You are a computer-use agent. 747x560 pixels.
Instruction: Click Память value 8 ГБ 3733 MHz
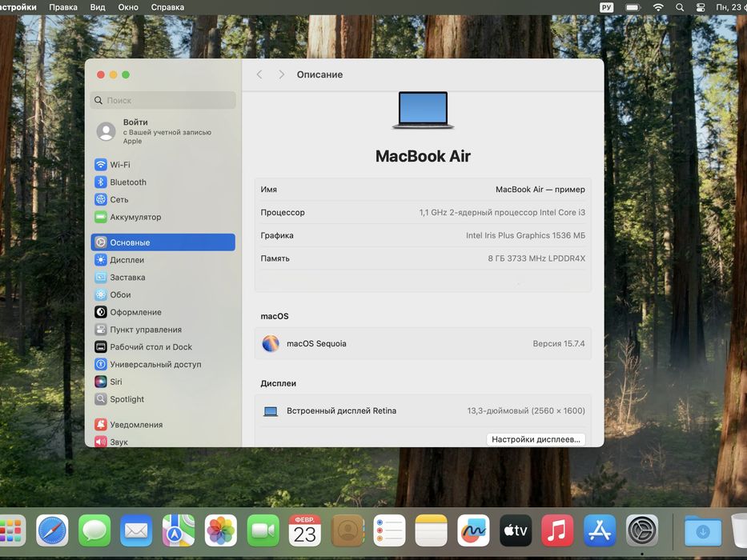pyautogui.click(x=536, y=258)
